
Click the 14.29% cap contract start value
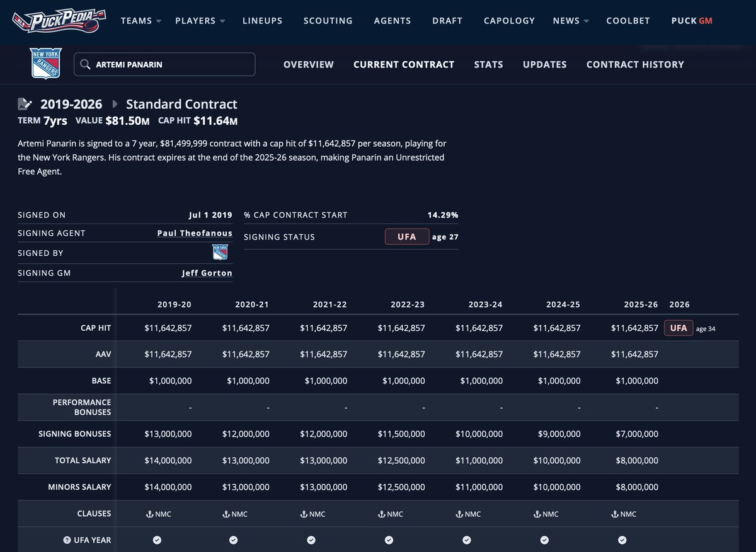(443, 215)
